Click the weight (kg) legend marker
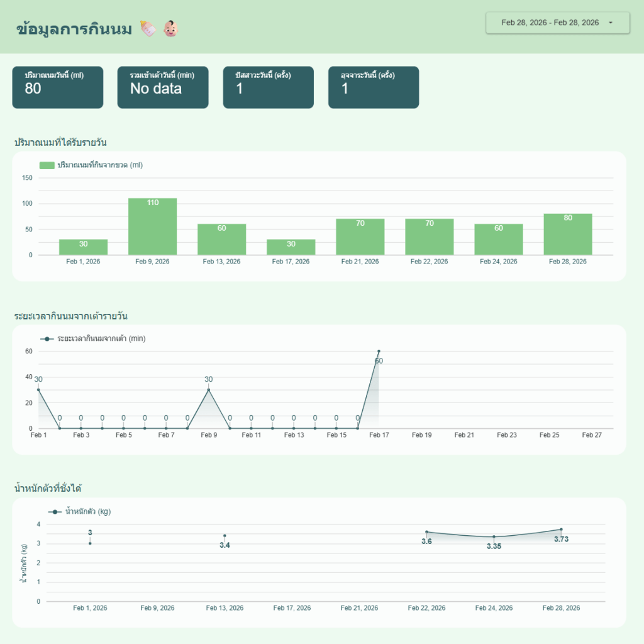The image size is (644, 644). click(55, 512)
